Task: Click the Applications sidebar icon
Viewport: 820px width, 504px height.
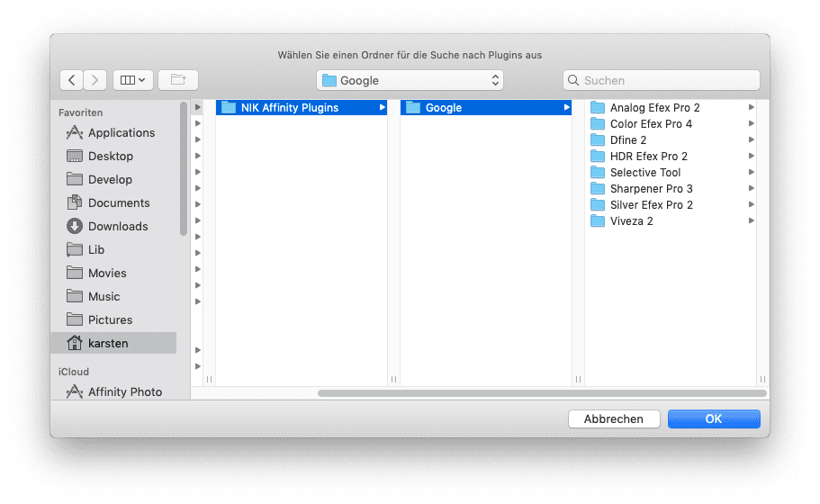Action: [x=75, y=133]
